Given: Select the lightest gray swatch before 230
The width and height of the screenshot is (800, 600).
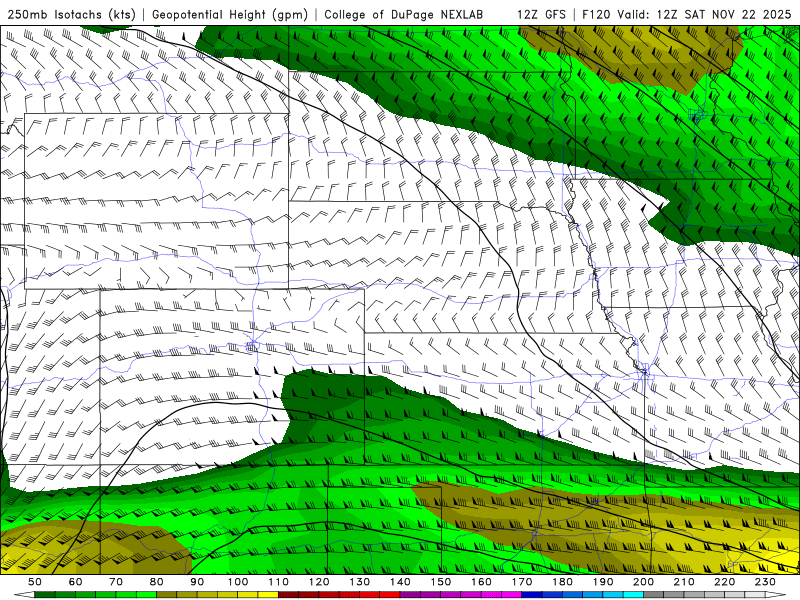Looking at the screenshot, I should pos(755,595).
